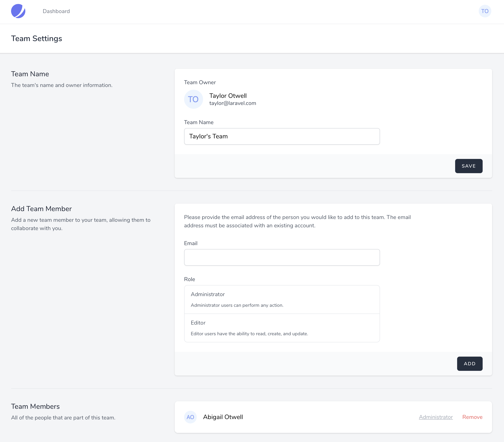Expand the Role dropdown selector
Viewport: 504px width, 442px height.
click(x=282, y=313)
